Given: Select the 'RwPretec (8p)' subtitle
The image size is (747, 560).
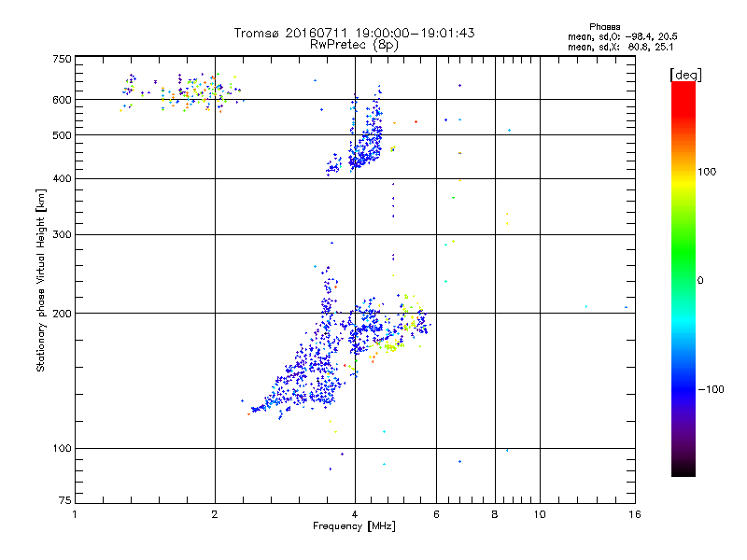Looking at the screenshot, I should (354, 45).
